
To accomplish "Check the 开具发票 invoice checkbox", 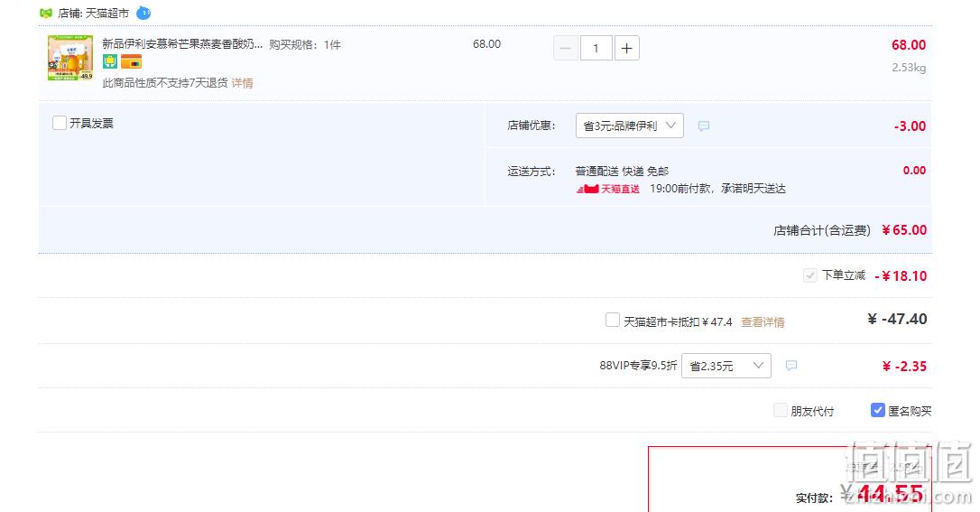I will tap(60, 123).
